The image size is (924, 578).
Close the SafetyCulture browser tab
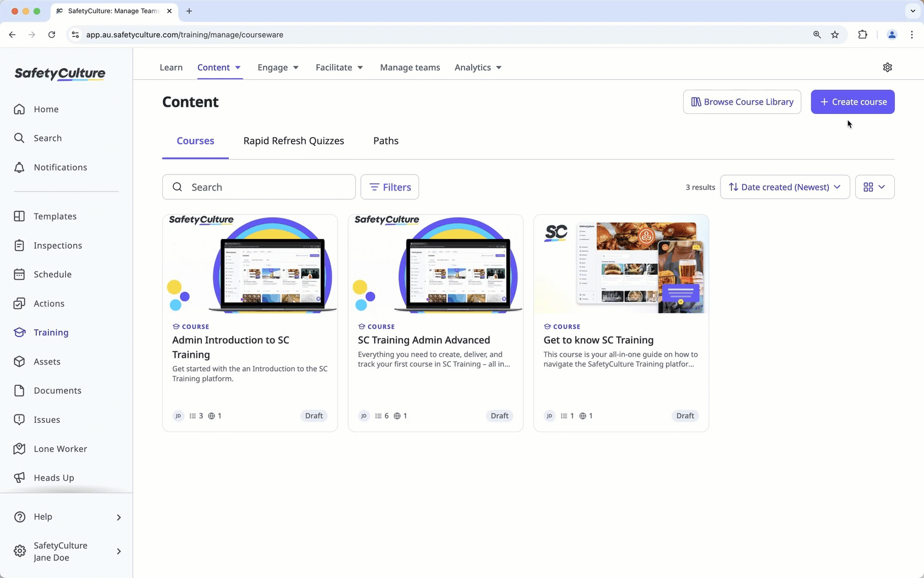[169, 11]
